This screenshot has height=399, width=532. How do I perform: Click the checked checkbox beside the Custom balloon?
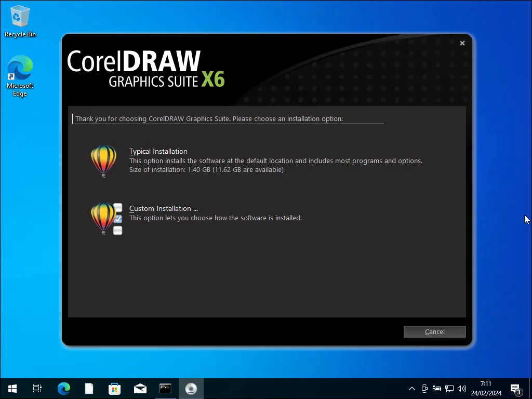(x=117, y=219)
